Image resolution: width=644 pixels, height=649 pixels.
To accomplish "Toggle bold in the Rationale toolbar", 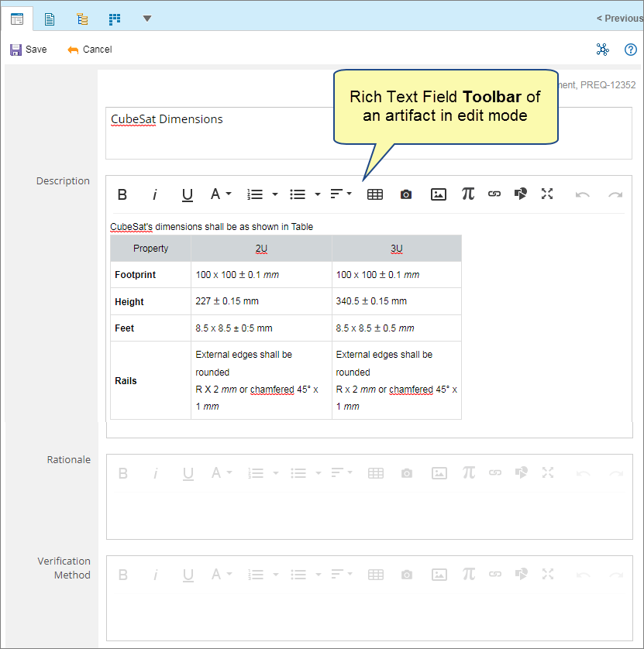I will [123, 473].
